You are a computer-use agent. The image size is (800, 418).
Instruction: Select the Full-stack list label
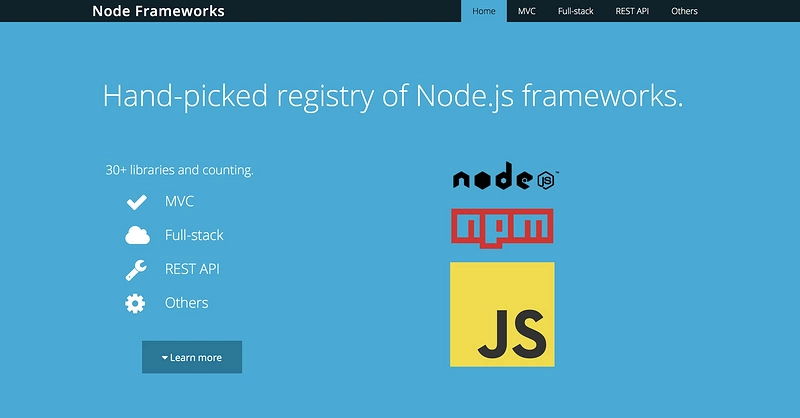click(194, 235)
